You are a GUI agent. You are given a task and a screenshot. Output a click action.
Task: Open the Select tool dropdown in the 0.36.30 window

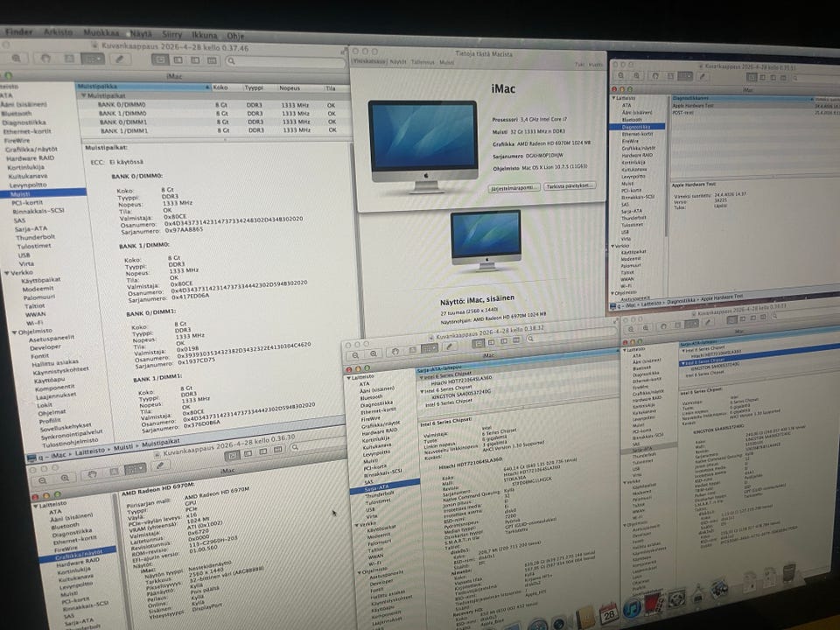pyautogui.click(x=136, y=469)
